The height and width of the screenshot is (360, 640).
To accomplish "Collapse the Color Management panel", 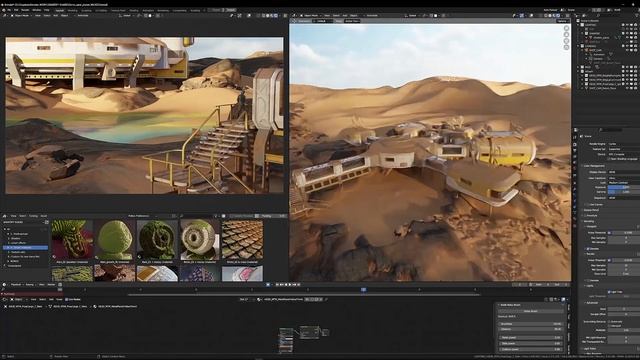I will [594, 166].
